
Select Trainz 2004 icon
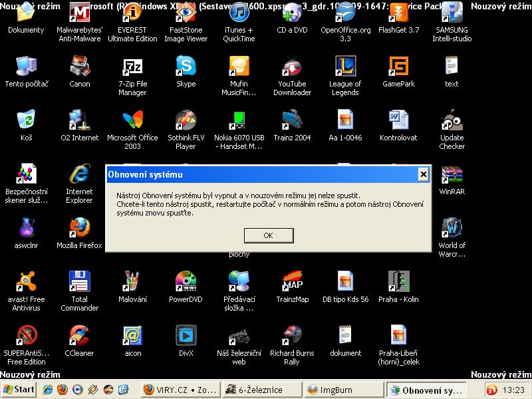292,120
